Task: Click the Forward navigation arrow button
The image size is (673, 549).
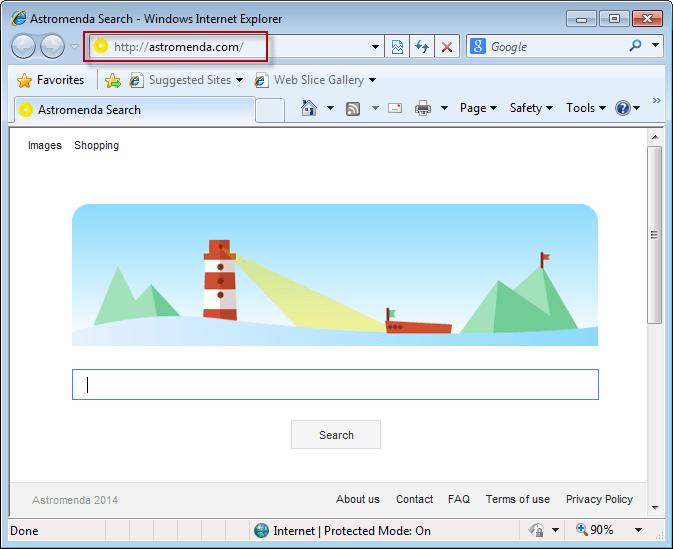Action: pos(52,46)
